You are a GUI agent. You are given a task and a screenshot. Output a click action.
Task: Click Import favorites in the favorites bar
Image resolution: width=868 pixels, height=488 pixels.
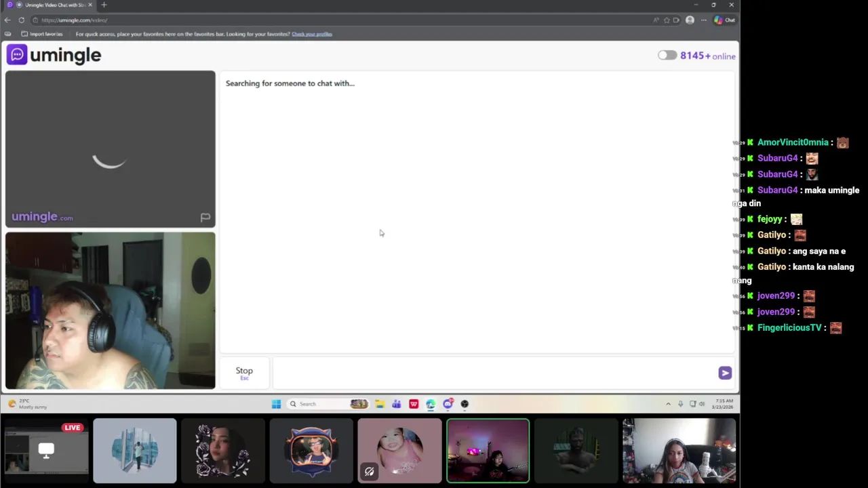pos(42,34)
